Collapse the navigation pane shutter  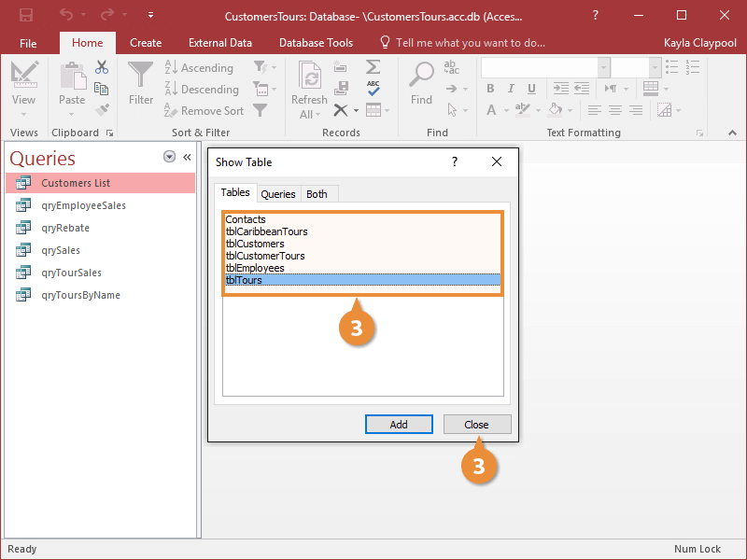[x=188, y=157]
